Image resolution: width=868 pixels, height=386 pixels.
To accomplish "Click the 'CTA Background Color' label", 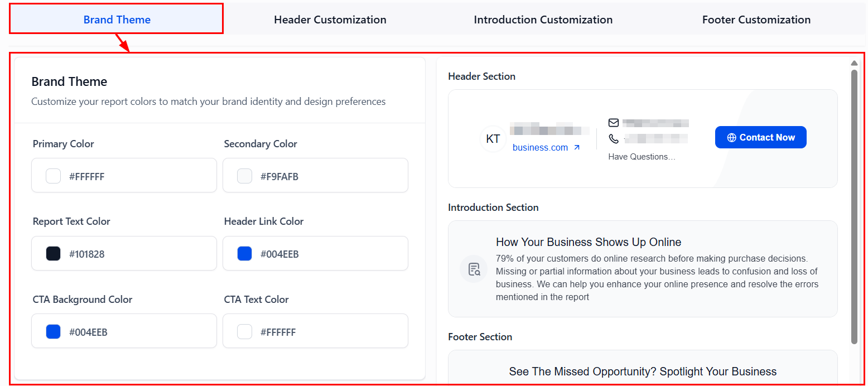I will 83,300.
